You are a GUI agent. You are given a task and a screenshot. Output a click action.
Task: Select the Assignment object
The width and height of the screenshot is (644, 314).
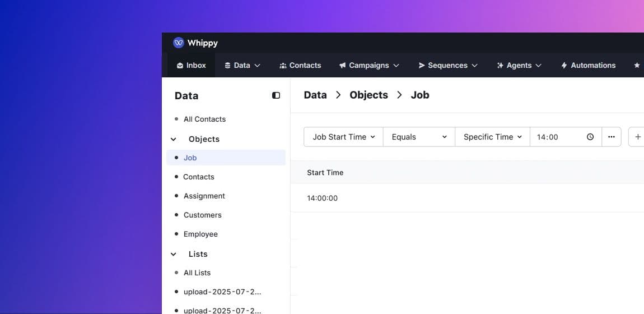pyautogui.click(x=204, y=196)
